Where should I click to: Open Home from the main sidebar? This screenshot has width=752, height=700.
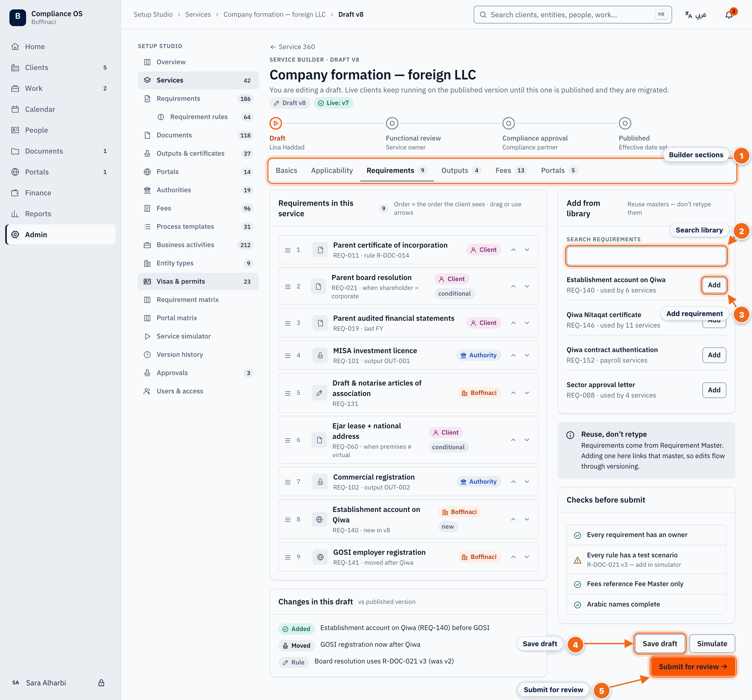60,46
